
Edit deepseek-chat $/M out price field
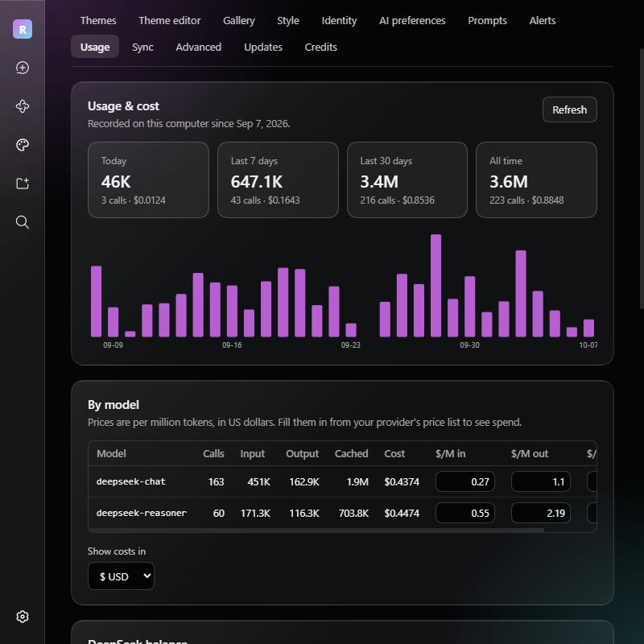pyautogui.click(x=540, y=481)
